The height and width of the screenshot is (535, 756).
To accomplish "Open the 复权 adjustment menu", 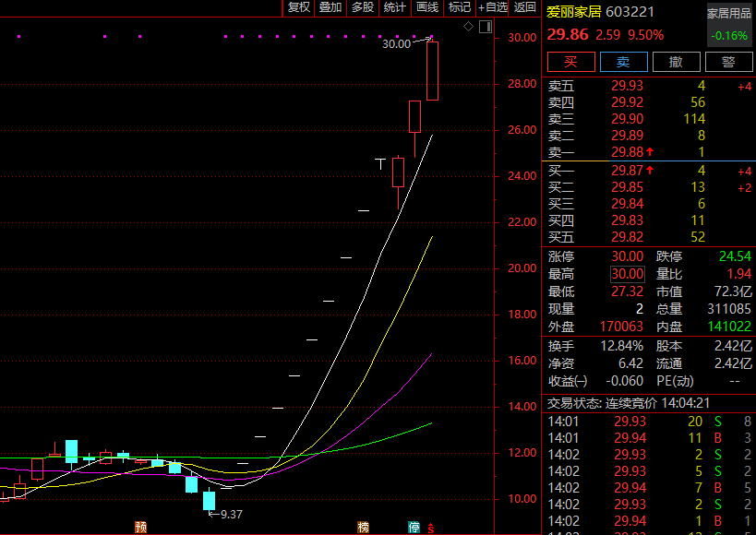I will tap(298, 7).
